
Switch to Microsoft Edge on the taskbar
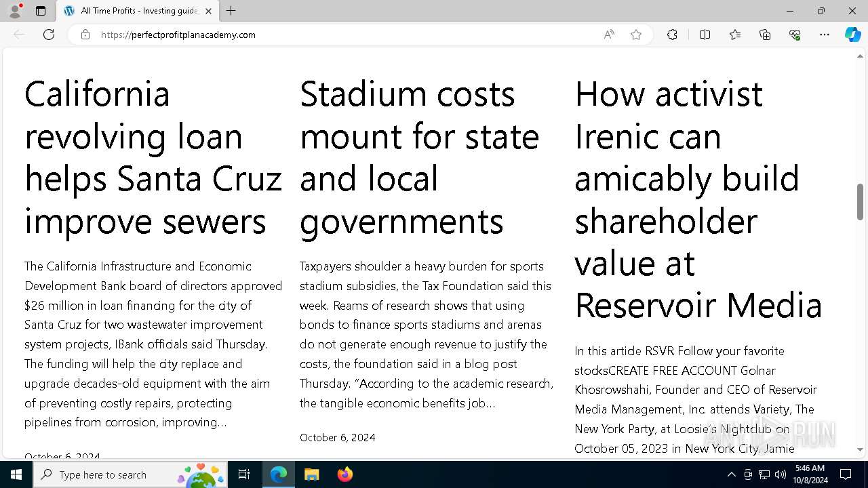279,474
